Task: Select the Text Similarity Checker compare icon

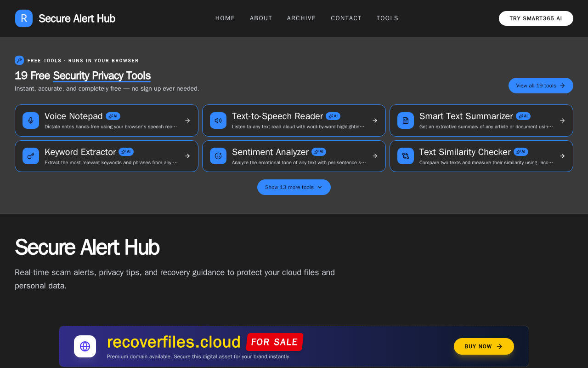Action: [x=406, y=156]
